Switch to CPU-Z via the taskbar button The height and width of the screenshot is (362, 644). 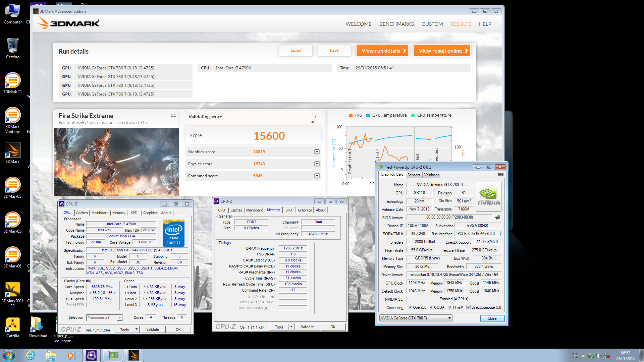pyautogui.click(x=91, y=355)
